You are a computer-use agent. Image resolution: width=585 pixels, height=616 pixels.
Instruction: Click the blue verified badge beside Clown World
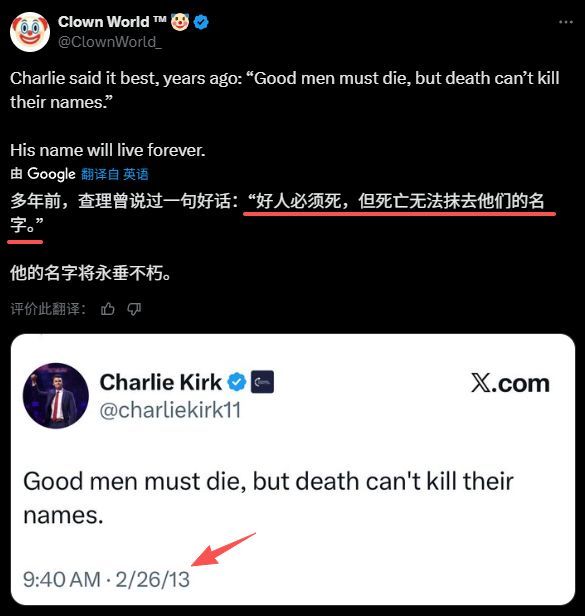pyautogui.click(x=201, y=22)
